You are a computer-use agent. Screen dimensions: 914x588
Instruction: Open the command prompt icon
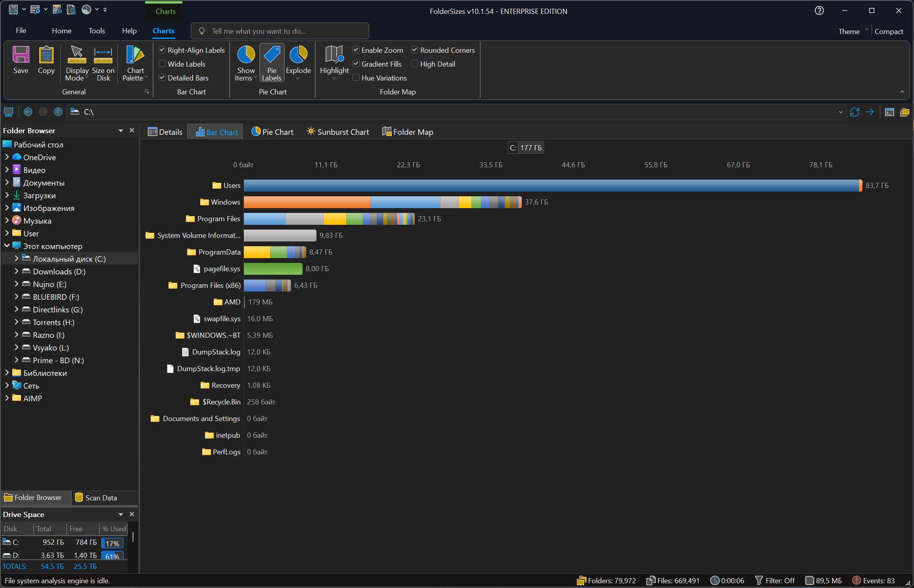889,112
